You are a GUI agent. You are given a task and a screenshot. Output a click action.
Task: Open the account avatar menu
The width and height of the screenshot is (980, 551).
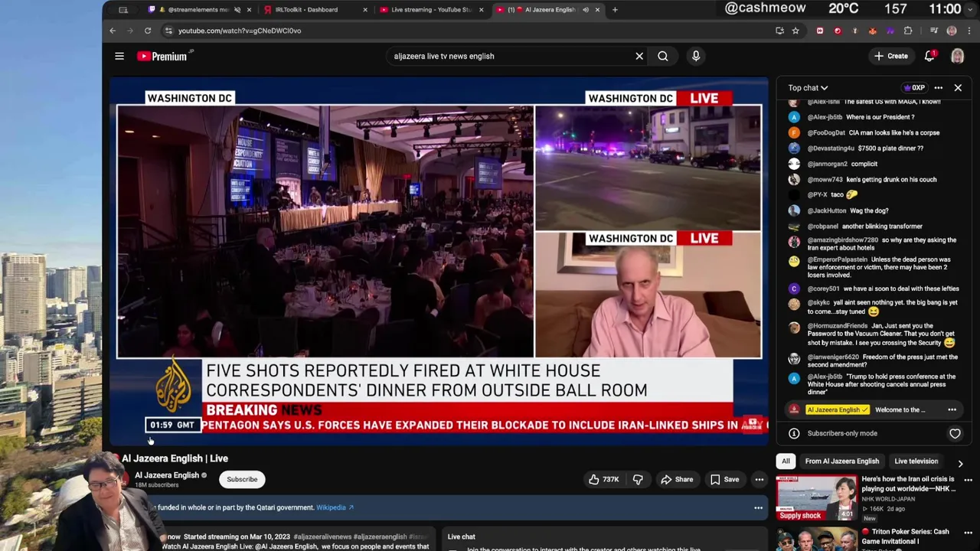click(x=957, y=56)
